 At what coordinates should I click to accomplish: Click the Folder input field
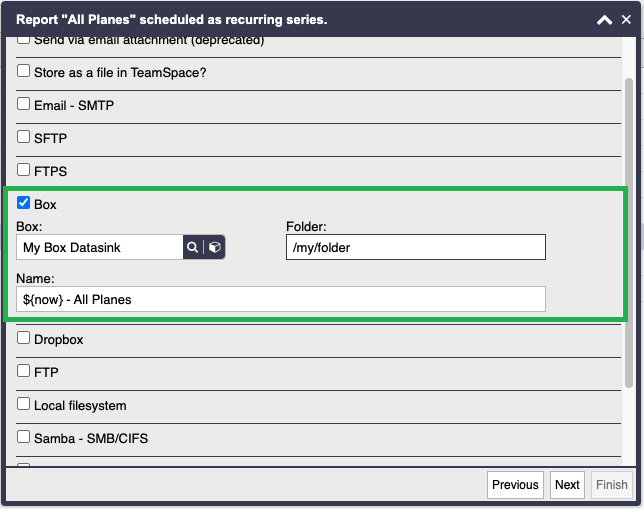[416, 247]
